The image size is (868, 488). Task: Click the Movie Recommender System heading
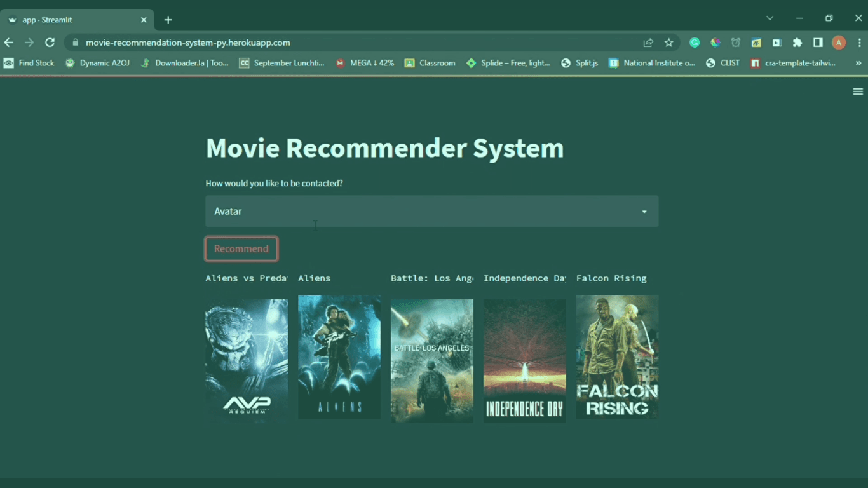(385, 148)
